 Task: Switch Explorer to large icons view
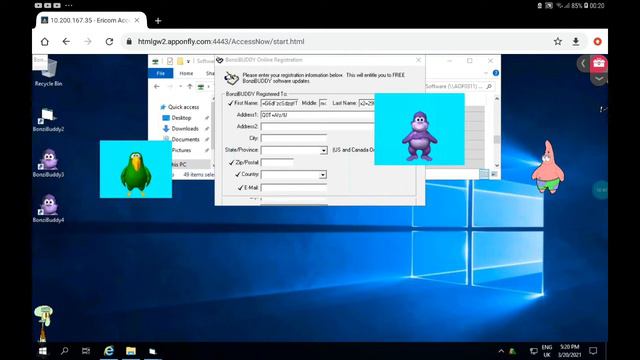pos(494,174)
